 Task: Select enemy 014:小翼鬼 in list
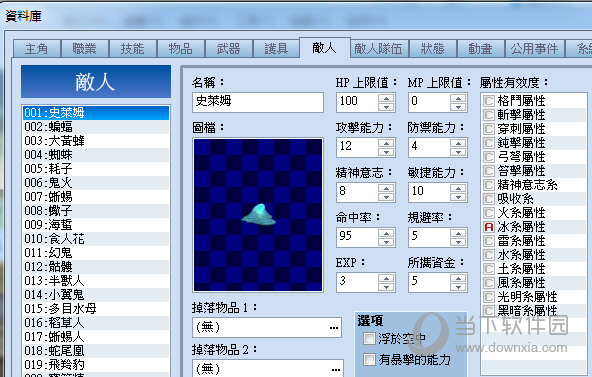[x=96, y=294]
